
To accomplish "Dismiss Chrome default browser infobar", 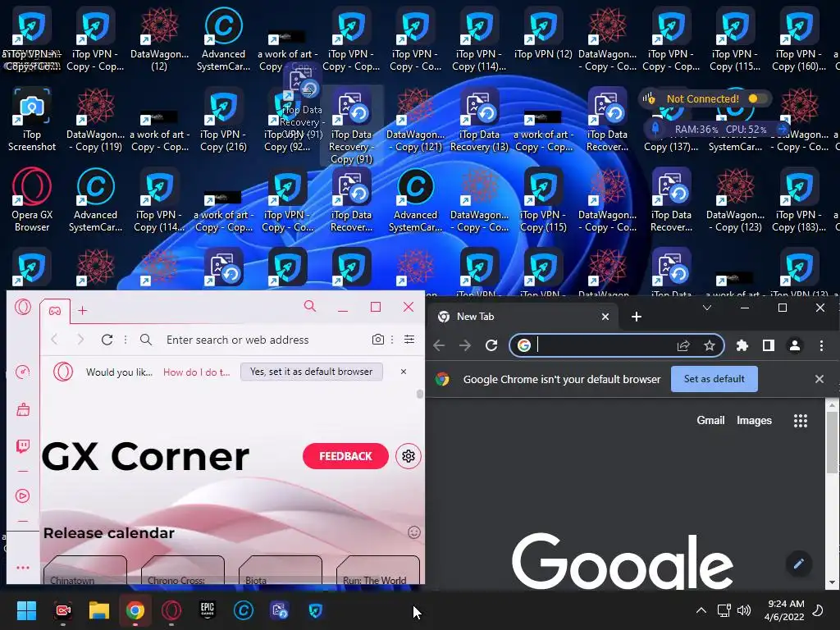I will tap(819, 379).
